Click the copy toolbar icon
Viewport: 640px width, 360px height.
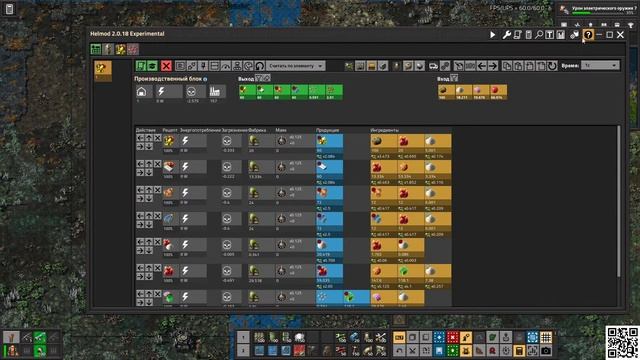(x=507, y=66)
